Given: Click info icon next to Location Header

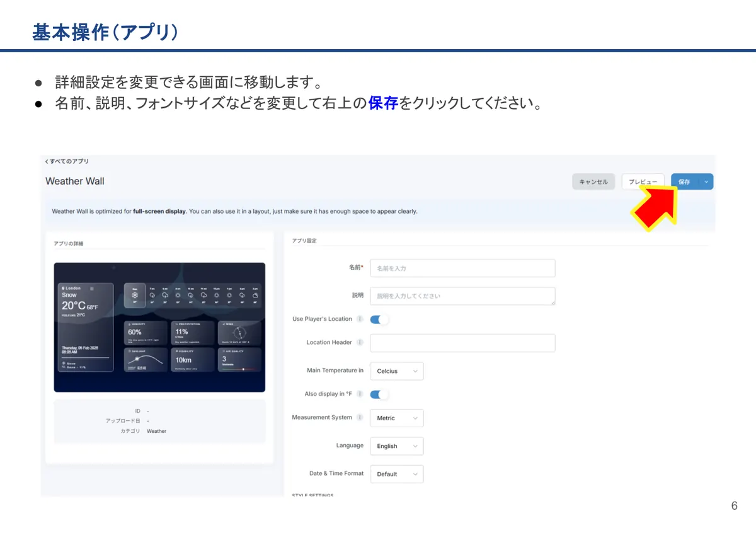Looking at the screenshot, I should [x=360, y=342].
